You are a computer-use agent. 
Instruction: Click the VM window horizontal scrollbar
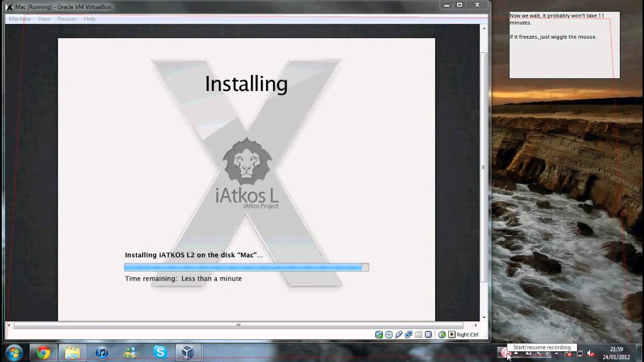238,325
